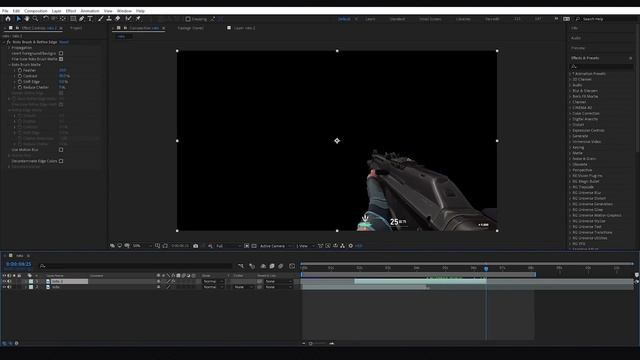
Task: Open the Composition menu
Action: [x=36, y=11]
